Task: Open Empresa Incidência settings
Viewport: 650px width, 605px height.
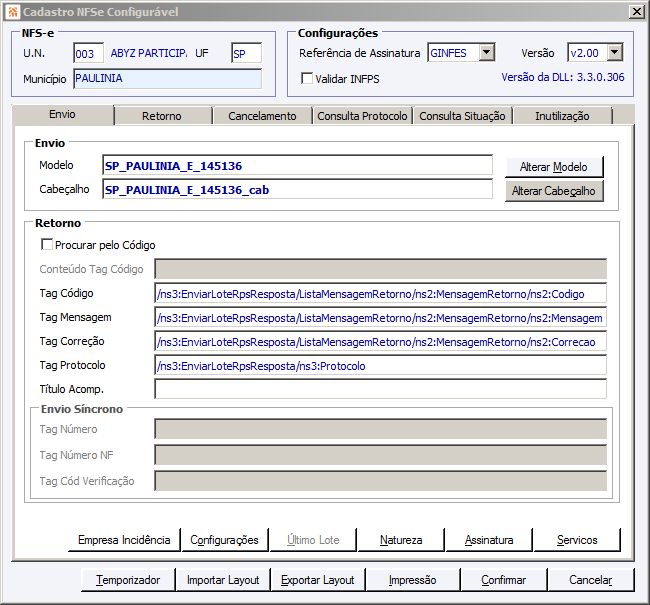Action: [124, 540]
